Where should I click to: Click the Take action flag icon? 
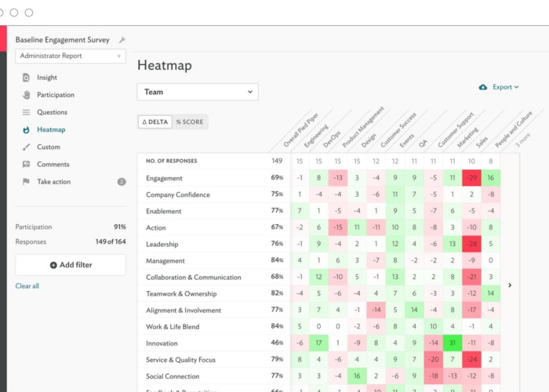click(26, 182)
